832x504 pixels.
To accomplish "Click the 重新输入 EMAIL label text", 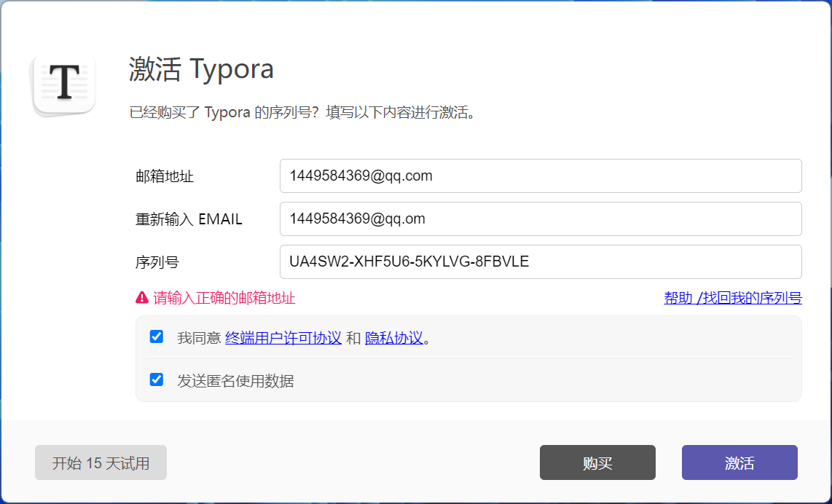I will click(189, 219).
